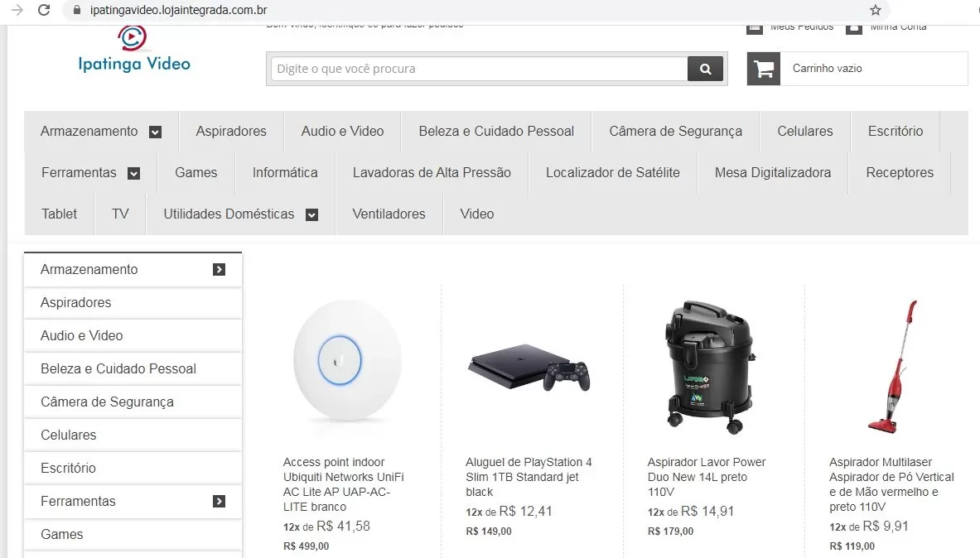Select Audio e Video in sidebar
This screenshot has width=980, height=558.
(133, 335)
